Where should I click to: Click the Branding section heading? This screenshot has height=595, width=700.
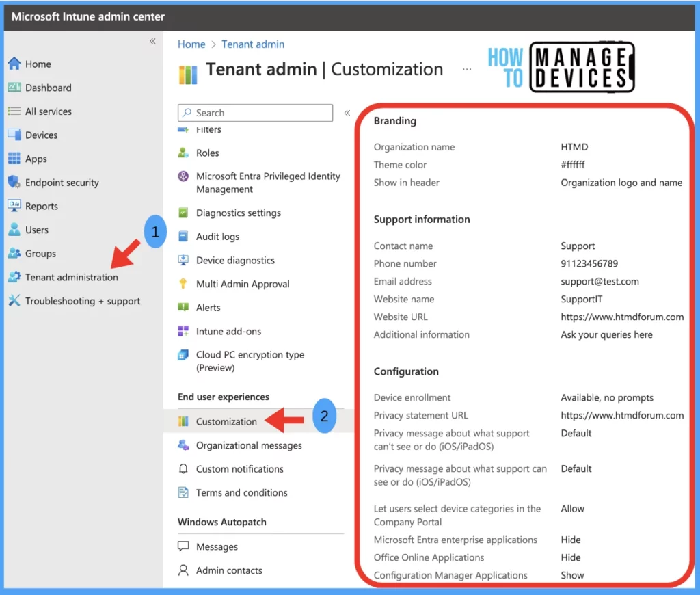[394, 120]
